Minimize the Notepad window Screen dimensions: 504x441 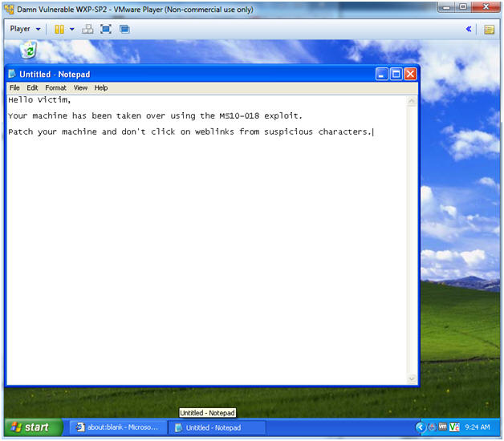pos(381,75)
